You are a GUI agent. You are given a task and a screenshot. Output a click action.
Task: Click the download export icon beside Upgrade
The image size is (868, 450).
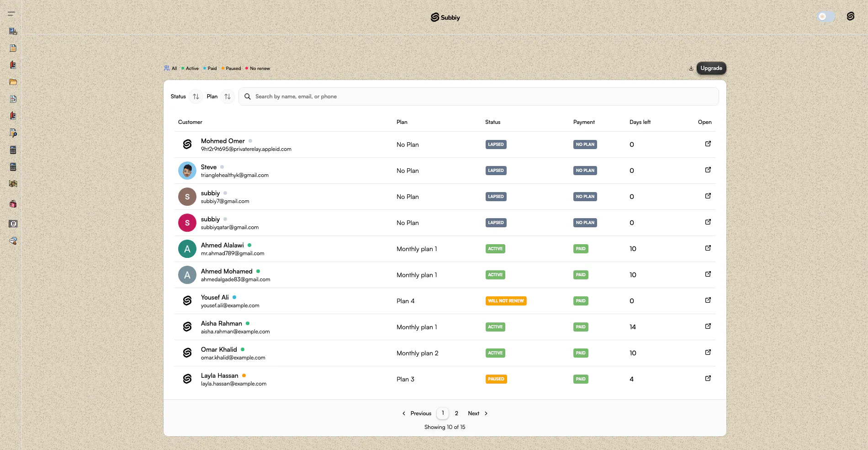click(691, 69)
